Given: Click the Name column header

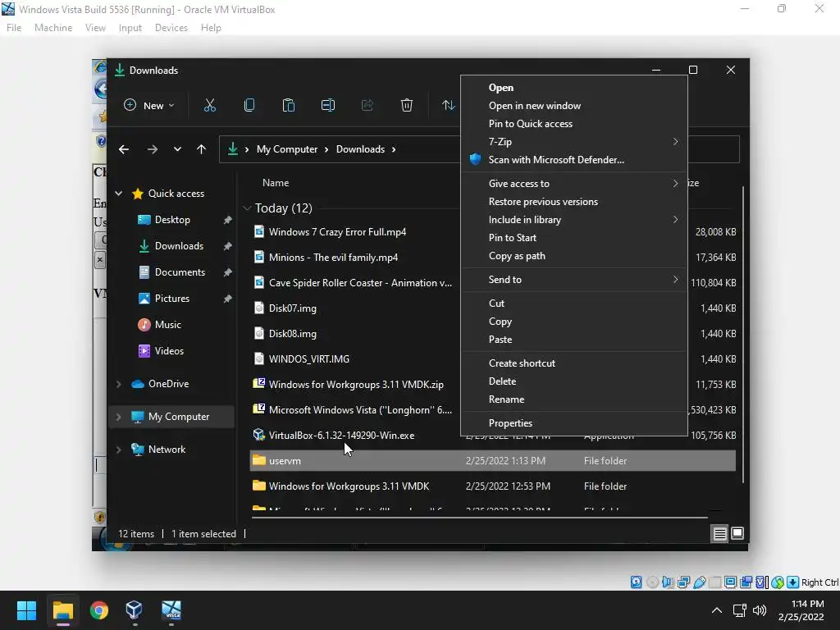Looking at the screenshot, I should pyautogui.click(x=276, y=183).
